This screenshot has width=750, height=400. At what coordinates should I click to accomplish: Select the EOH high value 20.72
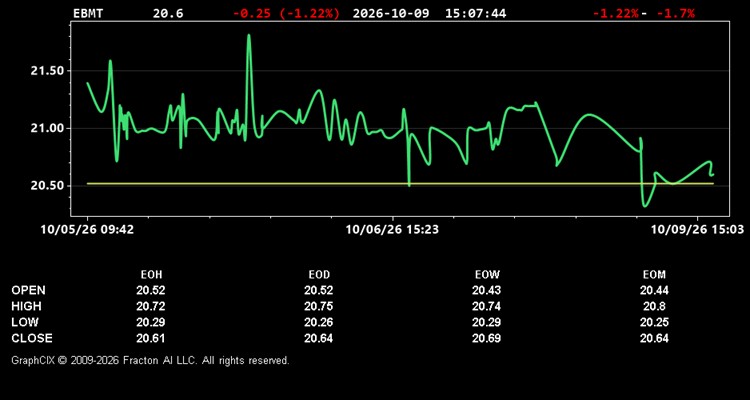pos(151,306)
